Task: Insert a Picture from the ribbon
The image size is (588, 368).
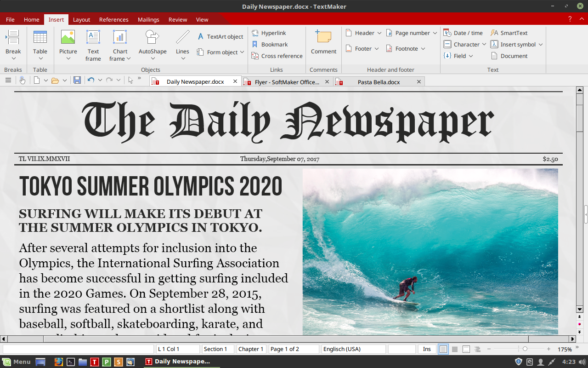Action: (x=68, y=45)
